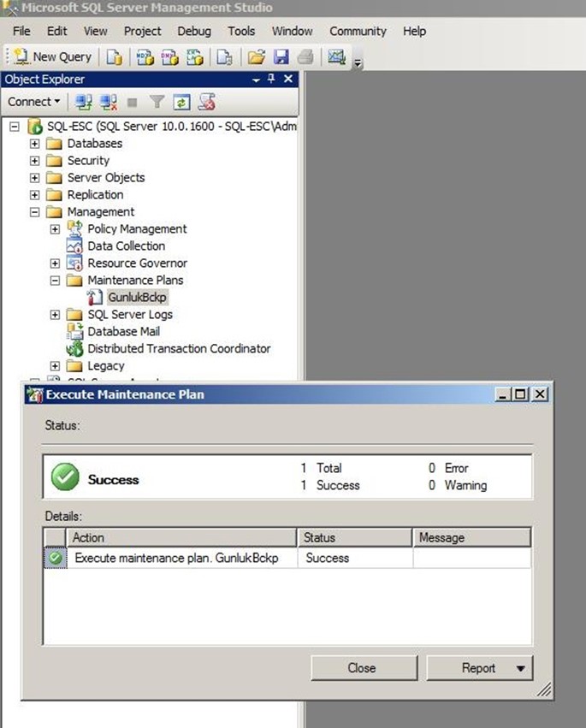Select the Database Mail tree item
The image size is (586, 728).
click(123, 332)
